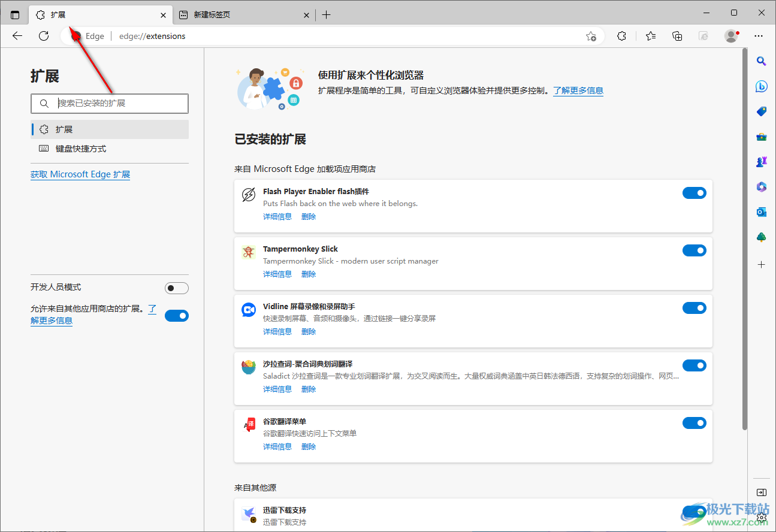Click the 搜索已安装的扩展 search field
This screenshot has height=532, width=776.
pyautogui.click(x=110, y=103)
